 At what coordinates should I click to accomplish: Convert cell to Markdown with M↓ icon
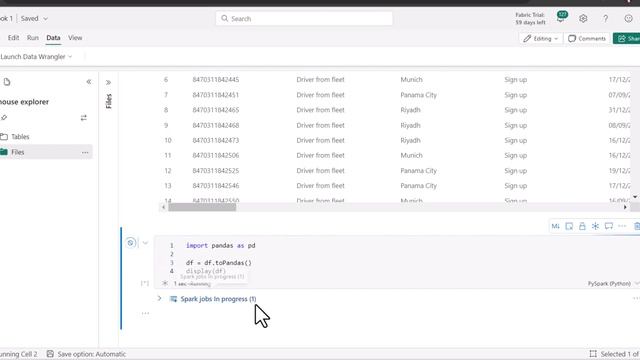click(556, 226)
